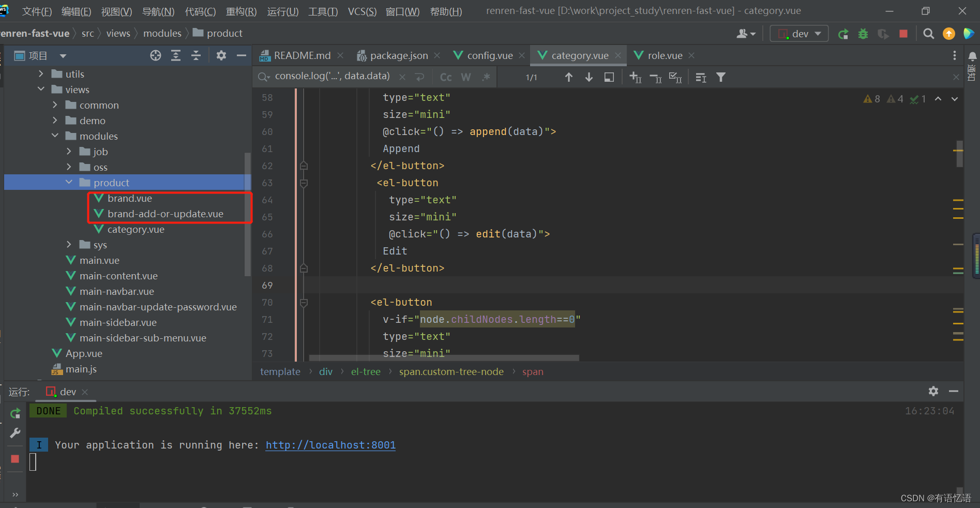This screenshot has height=508, width=980.
Task: Click el-tree in editor breadcrumb
Action: point(366,371)
